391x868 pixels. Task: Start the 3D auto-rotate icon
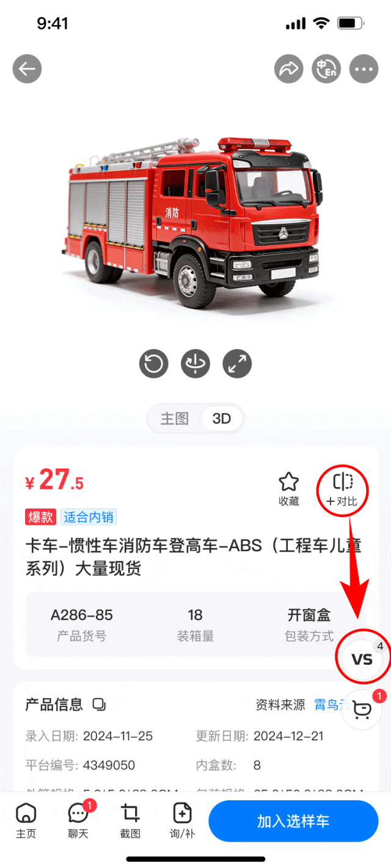(x=195, y=364)
